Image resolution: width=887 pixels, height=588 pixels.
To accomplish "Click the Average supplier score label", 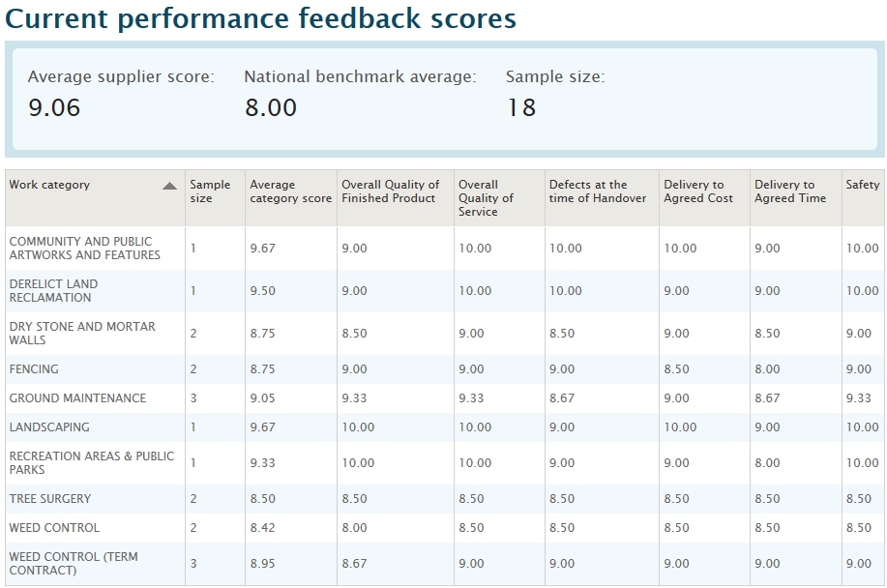I will point(122,77).
